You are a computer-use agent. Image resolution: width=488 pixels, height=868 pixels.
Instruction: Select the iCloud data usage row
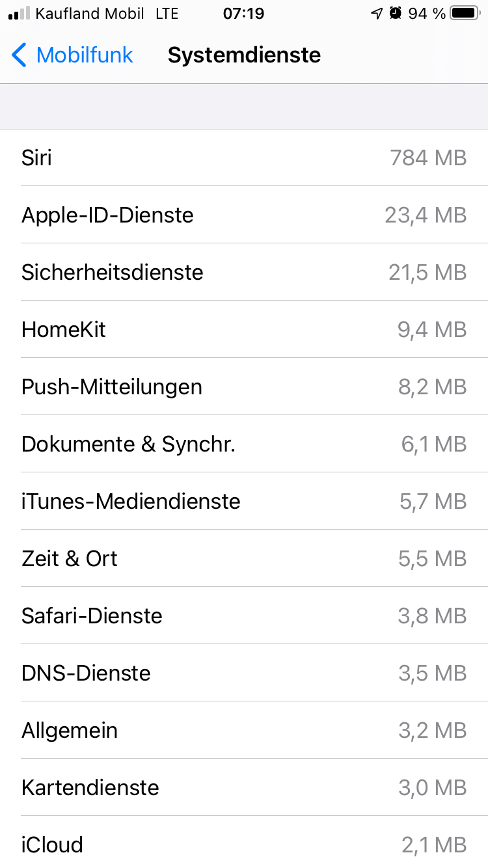pos(244,845)
